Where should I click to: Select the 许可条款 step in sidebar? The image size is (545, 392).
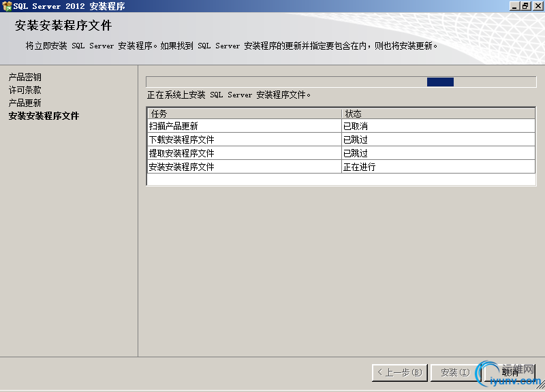[25, 90]
